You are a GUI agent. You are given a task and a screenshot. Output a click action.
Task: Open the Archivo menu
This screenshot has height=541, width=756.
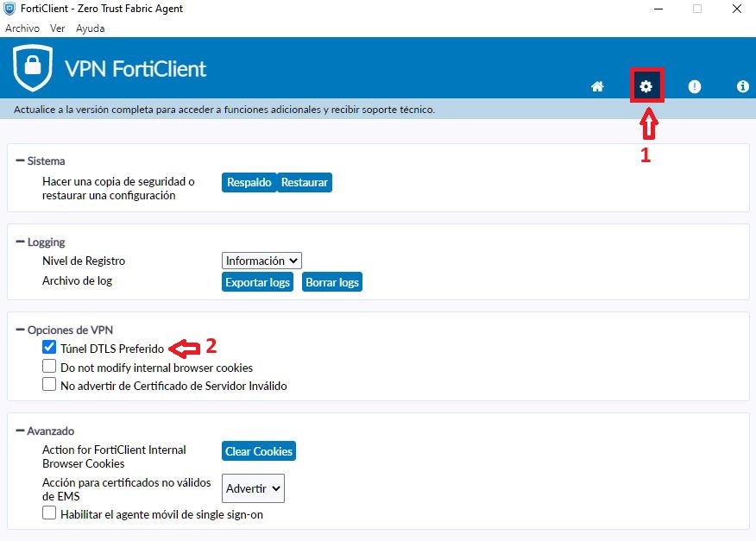pyautogui.click(x=22, y=28)
